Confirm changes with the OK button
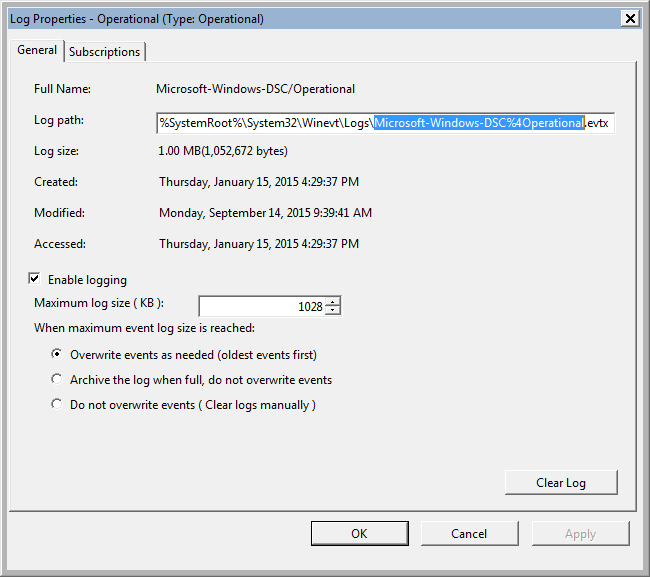The width and height of the screenshot is (650, 577). 359,534
